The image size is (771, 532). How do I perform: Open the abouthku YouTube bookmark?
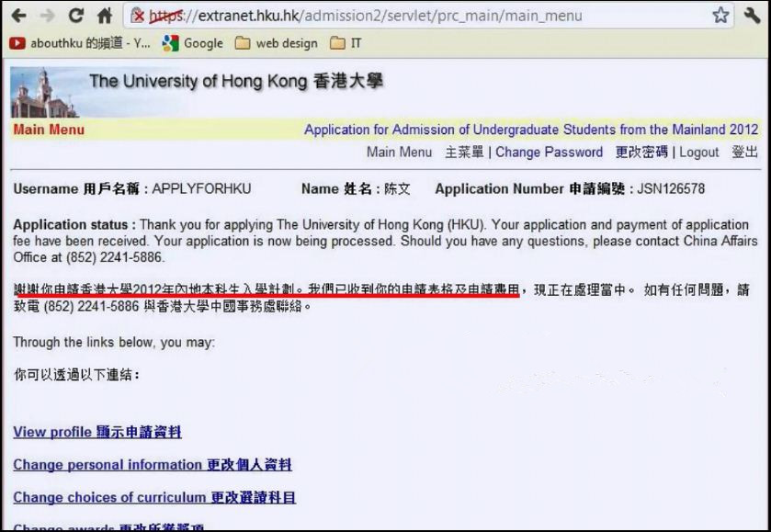click(x=78, y=43)
